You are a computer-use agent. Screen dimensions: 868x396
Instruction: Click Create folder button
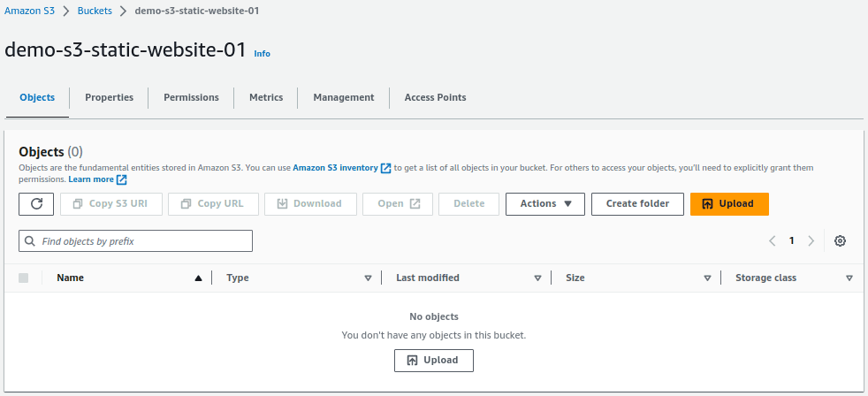pyautogui.click(x=637, y=204)
